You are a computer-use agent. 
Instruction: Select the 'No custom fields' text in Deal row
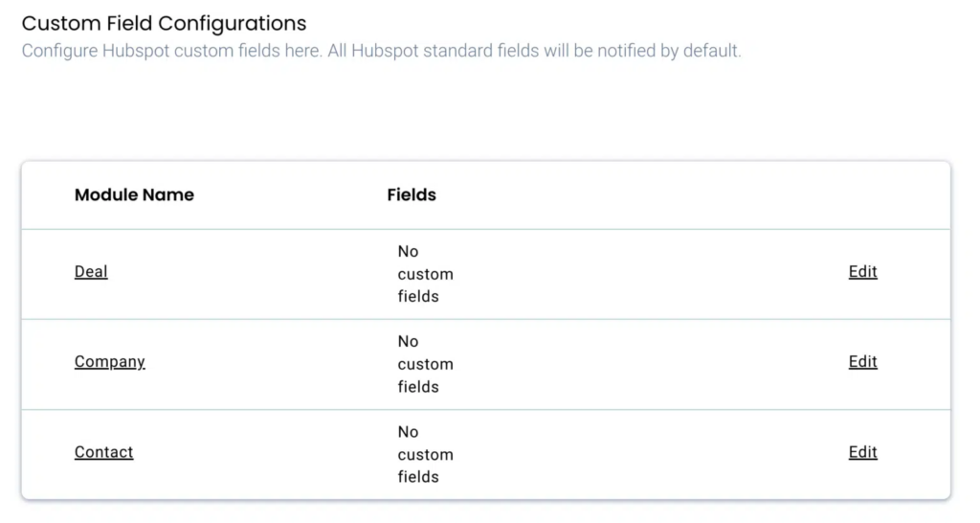click(x=426, y=274)
